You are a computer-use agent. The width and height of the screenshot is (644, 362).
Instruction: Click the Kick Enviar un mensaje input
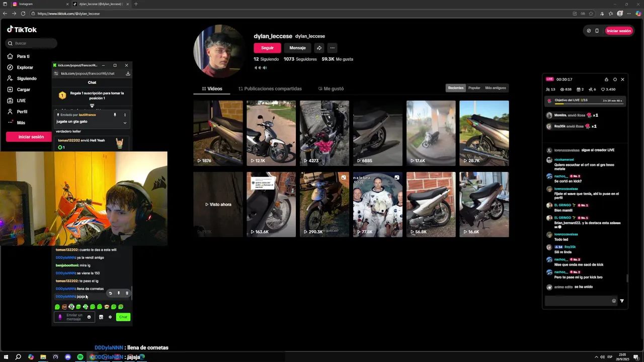74,317
